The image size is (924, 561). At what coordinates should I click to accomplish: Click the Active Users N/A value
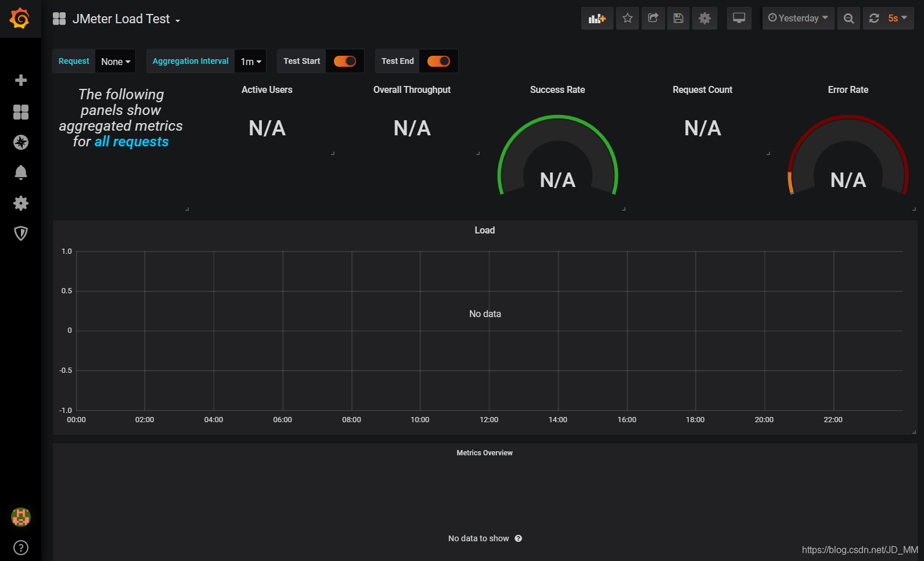[267, 128]
